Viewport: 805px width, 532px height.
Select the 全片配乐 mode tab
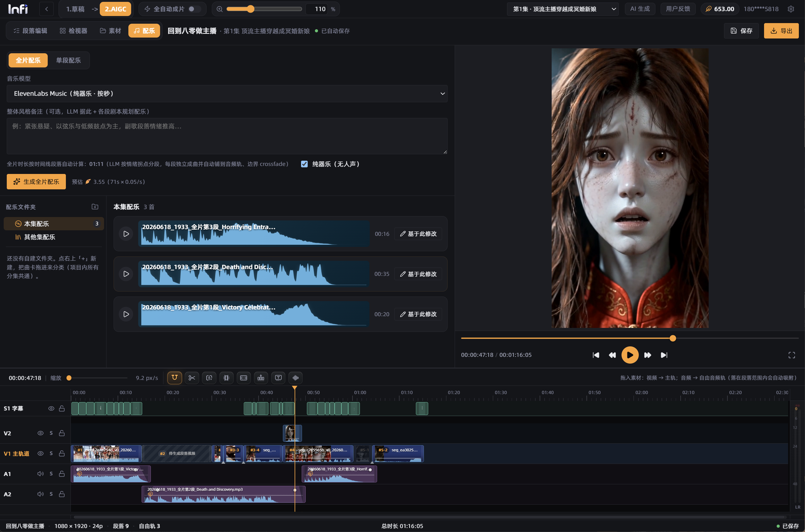28,60
